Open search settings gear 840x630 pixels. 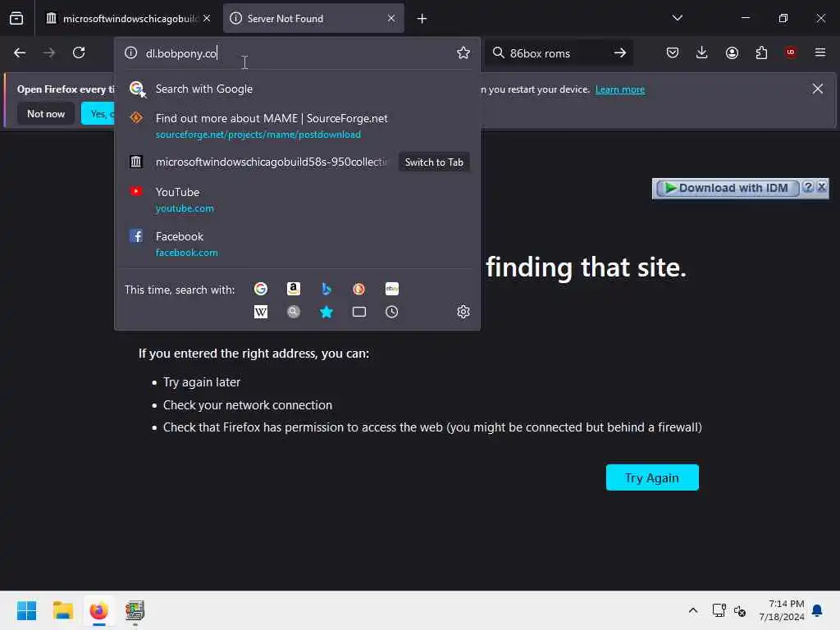point(463,312)
